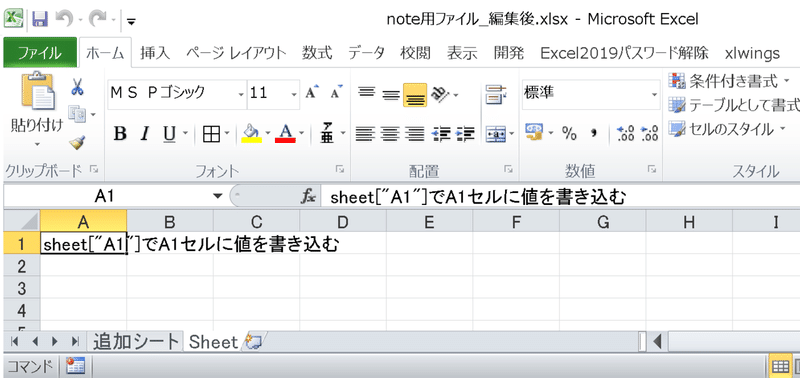
Task: Switch to the 数式 tab
Action: tap(317, 53)
